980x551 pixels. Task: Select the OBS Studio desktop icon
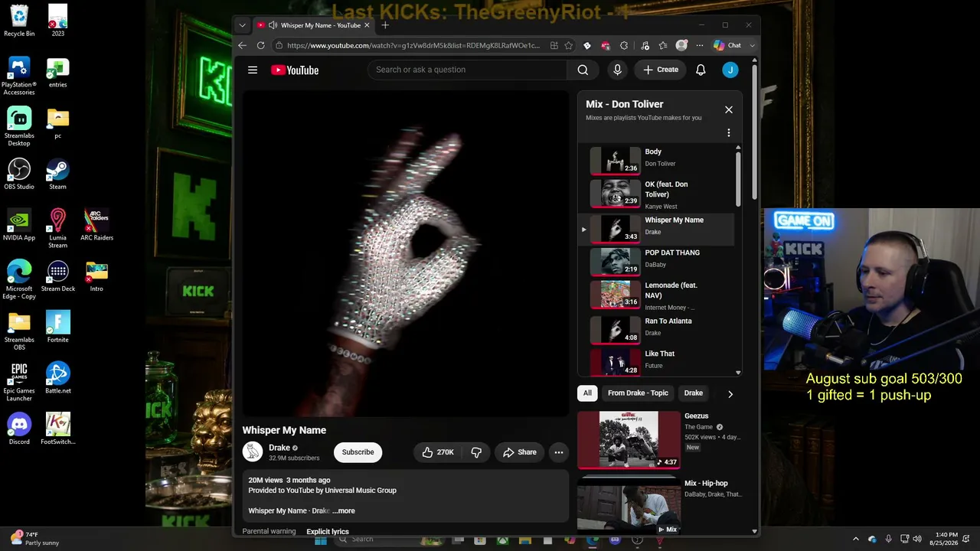point(19,174)
